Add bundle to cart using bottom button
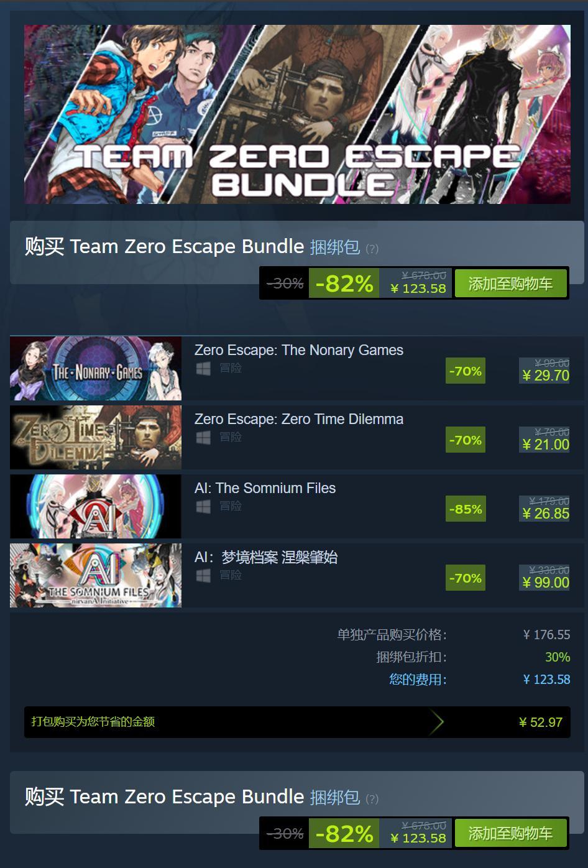This screenshot has width=588, height=868. point(510,833)
